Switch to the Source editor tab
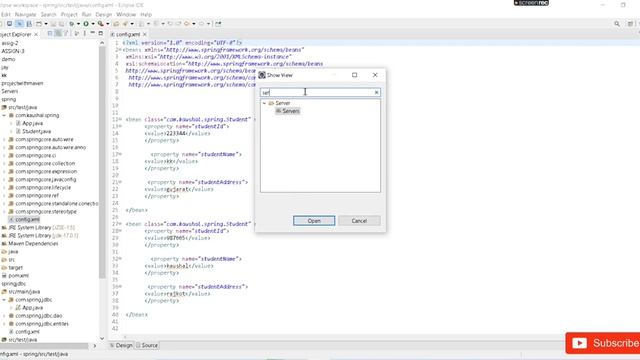This screenshot has height=360, width=640. pyautogui.click(x=147, y=345)
